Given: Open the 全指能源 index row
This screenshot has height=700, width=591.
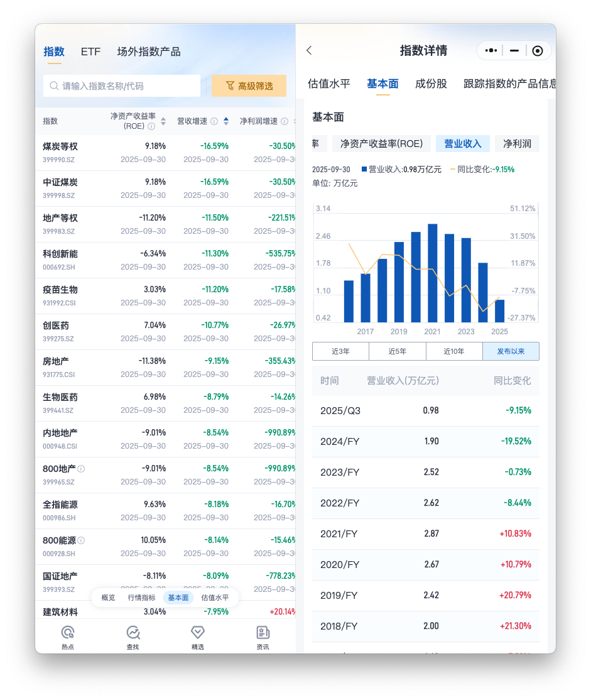Looking at the screenshot, I should click(x=165, y=511).
